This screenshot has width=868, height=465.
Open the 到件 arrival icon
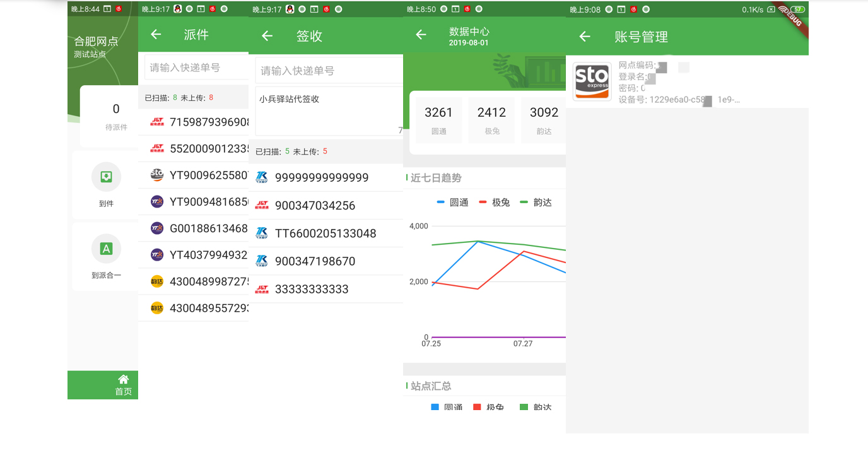click(106, 177)
